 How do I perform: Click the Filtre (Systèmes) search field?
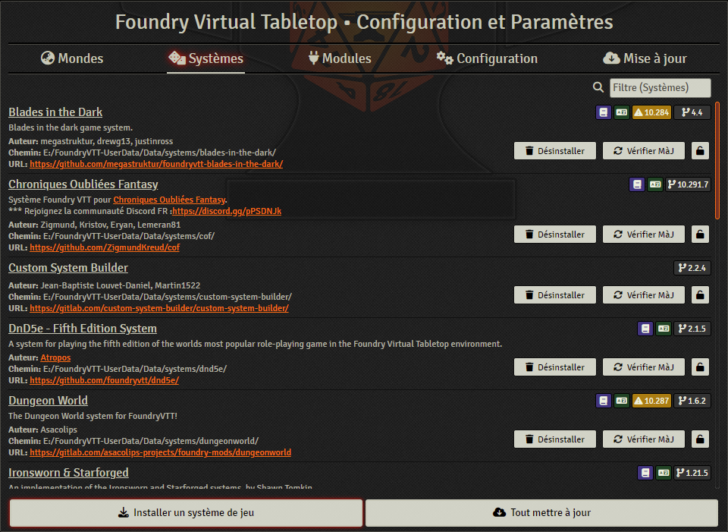pyautogui.click(x=660, y=88)
